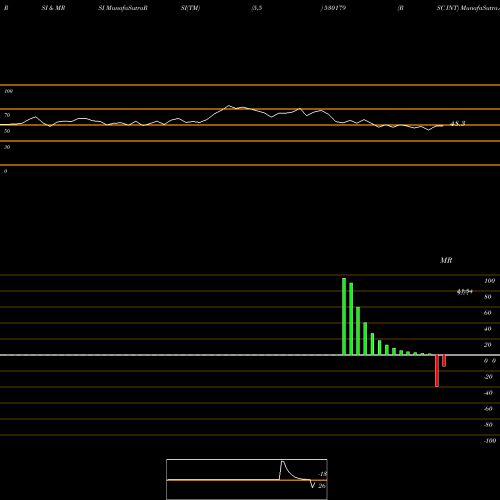Click the 'SI & MR' header text

pyautogui.click(x=53, y=8)
